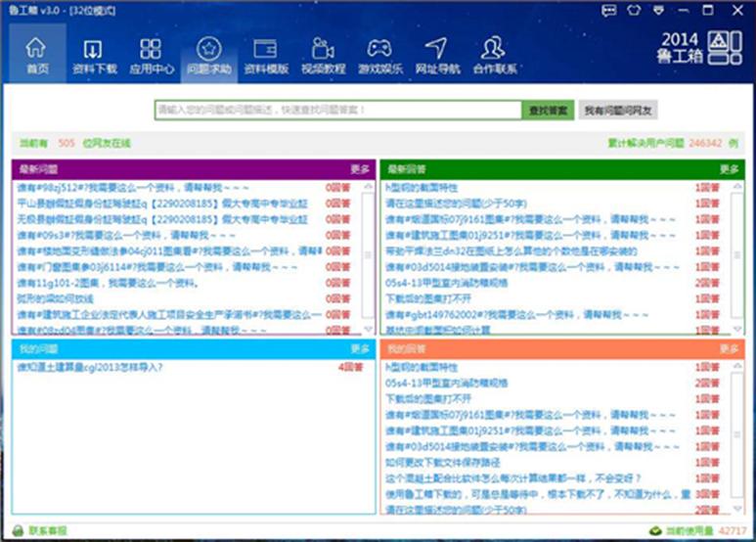Click the 505 online users count
Image resolution: width=756 pixels, height=542 pixels.
click(67, 143)
